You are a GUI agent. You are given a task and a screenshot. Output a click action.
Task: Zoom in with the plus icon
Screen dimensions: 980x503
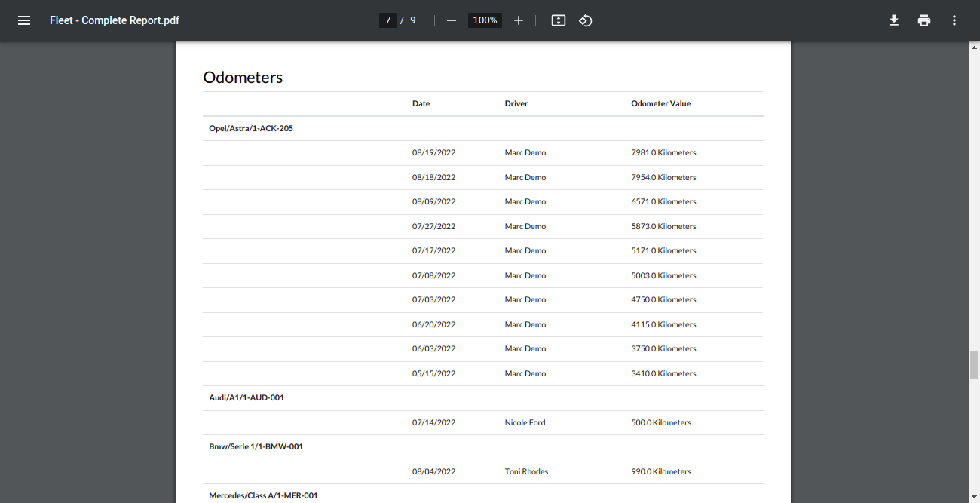pyautogui.click(x=519, y=20)
